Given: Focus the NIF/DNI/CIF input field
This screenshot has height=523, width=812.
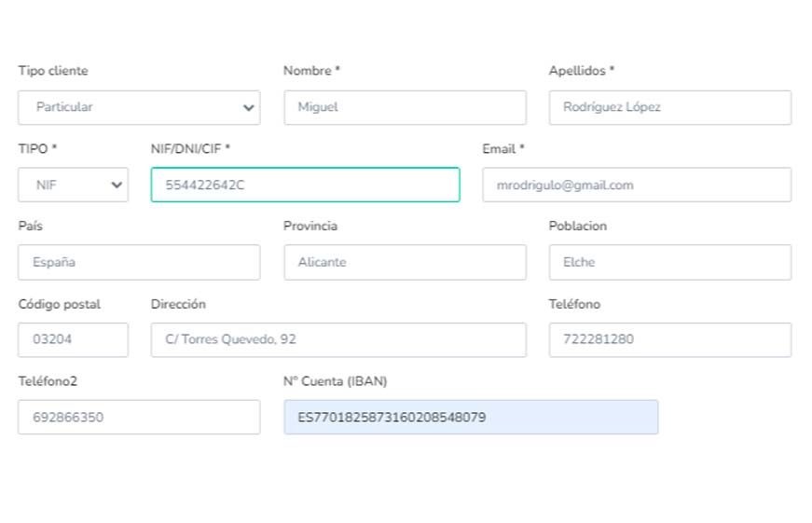Looking at the screenshot, I should (x=305, y=185).
